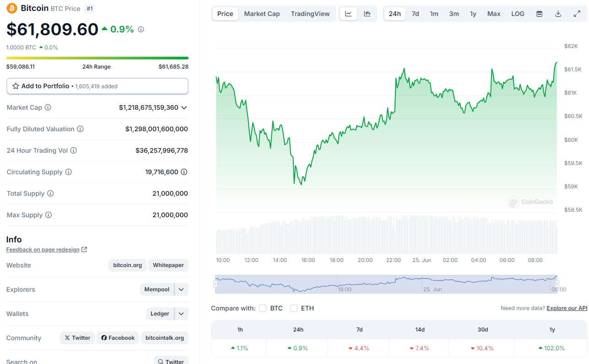Click the X logo on Twitter button
The image size is (589, 364).
pyautogui.click(x=67, y=338)
